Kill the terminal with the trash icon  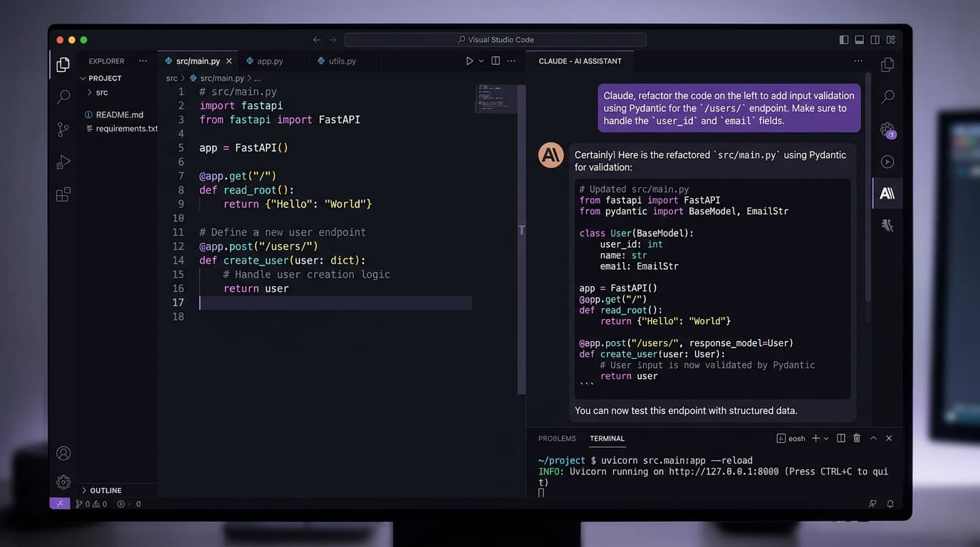click(856, 438)
